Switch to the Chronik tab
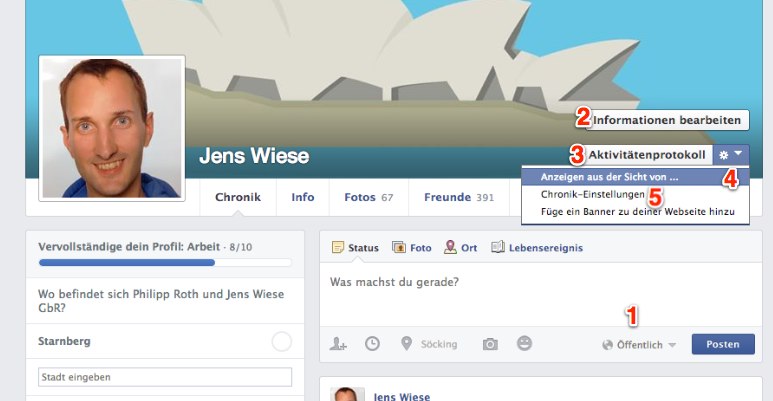The width and height of the screenshot is (773, 401). pyautogui.click(x=238, y=197)
